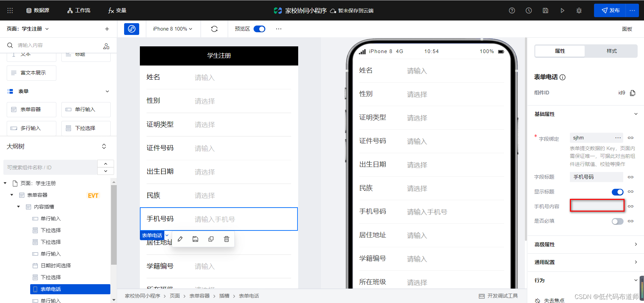This screenshot has height=303, width=644.
Task: Click the help question mark icon
Action: click(x=512, y=10)
